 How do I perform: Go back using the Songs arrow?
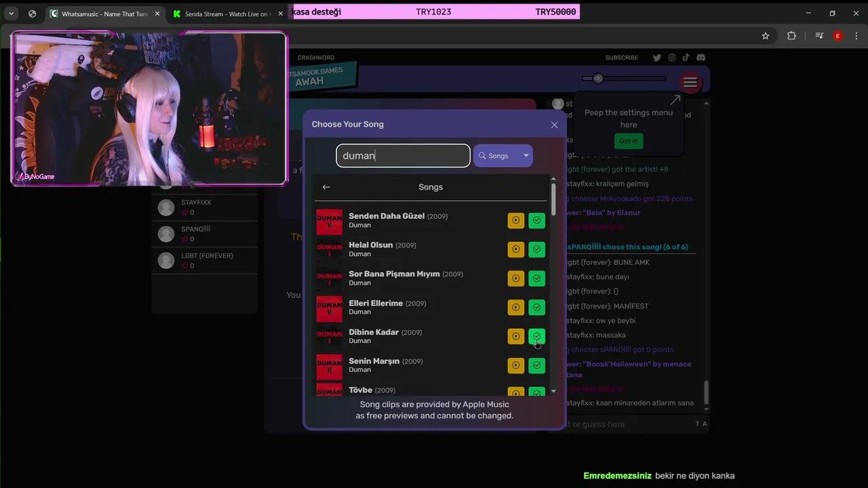tap(326, 187)
